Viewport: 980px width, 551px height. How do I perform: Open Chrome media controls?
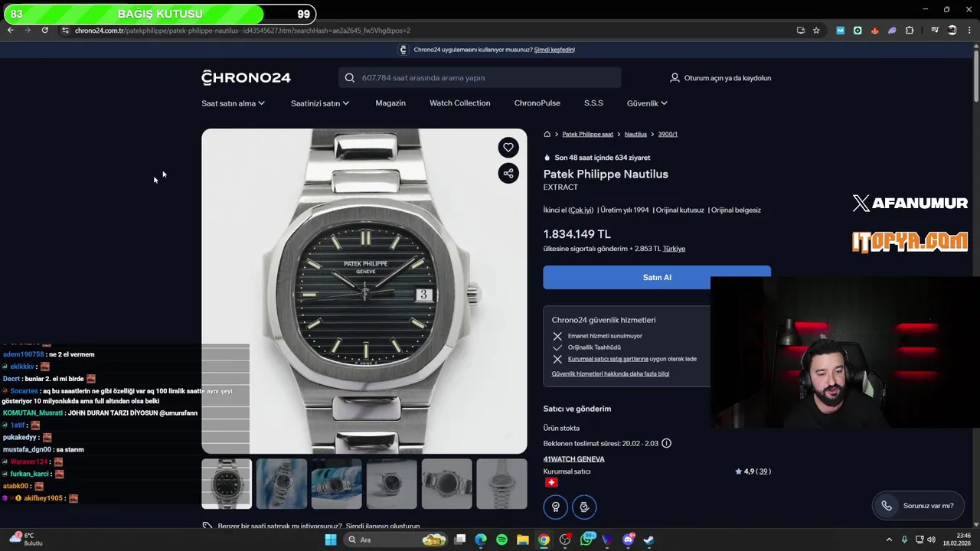coord(935,31)
